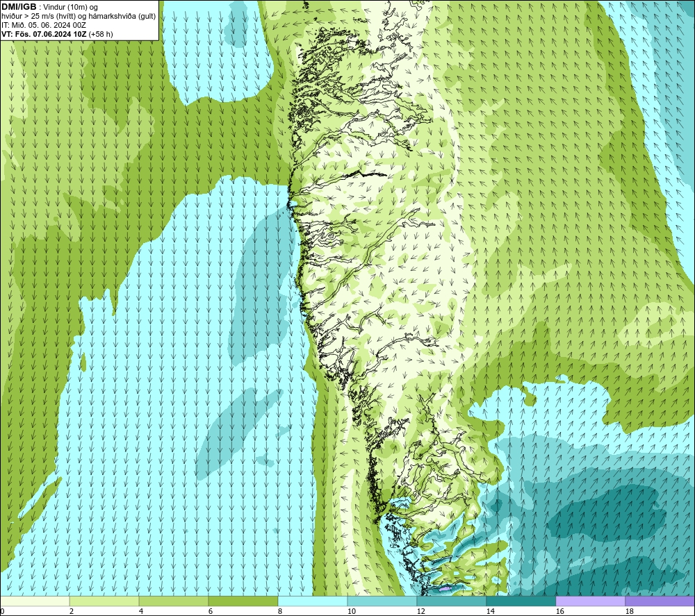
Task: Click the legend label '10'
Action: point(352,612)
